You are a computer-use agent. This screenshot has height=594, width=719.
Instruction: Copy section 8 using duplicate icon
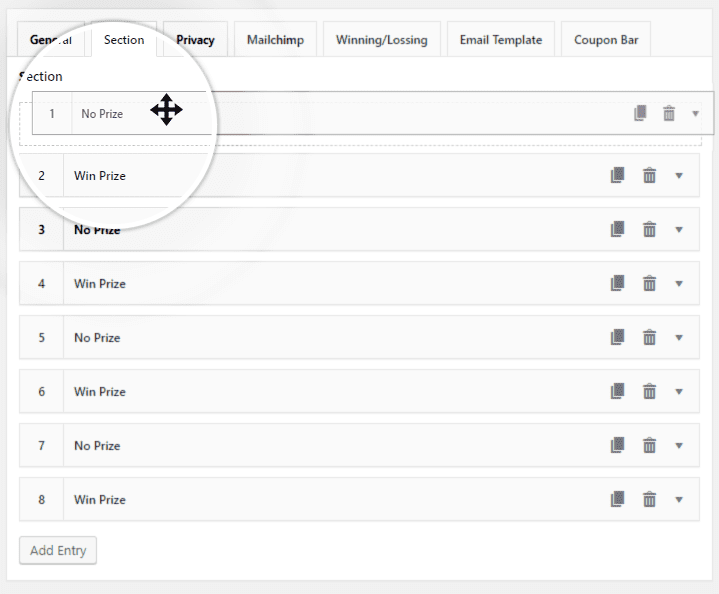618,499
